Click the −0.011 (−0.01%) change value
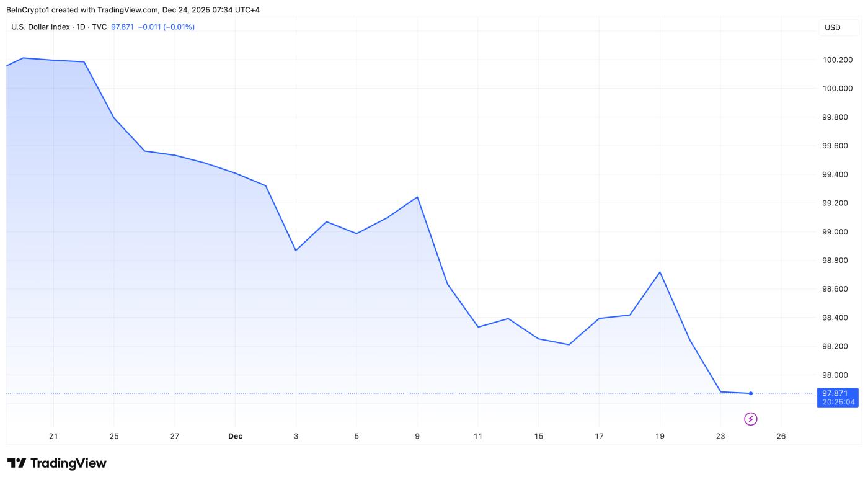 166,27
